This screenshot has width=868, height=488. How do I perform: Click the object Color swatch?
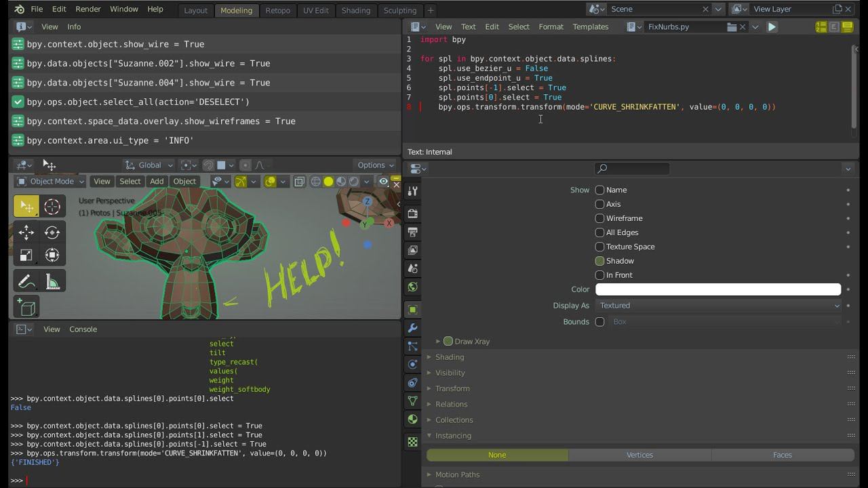718,289
